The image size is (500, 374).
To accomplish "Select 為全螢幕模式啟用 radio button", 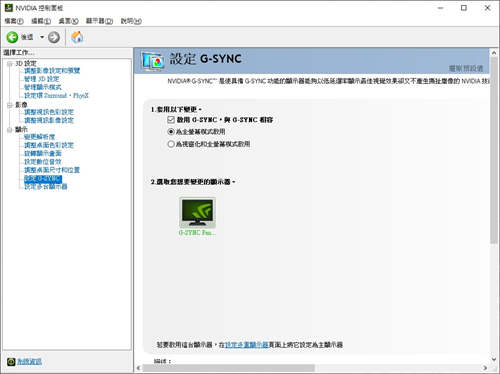I will [171, 132].
